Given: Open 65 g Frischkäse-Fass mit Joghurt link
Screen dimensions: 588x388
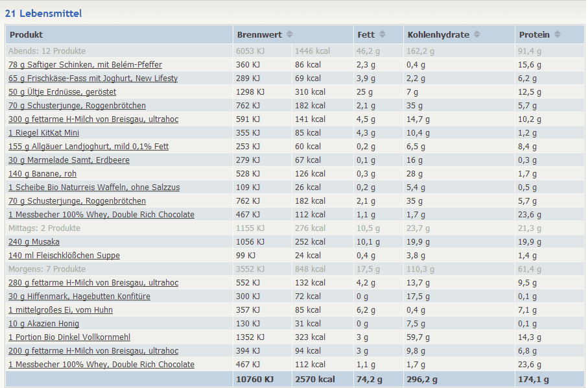Looking at the screenshot, I should (93, 78).
